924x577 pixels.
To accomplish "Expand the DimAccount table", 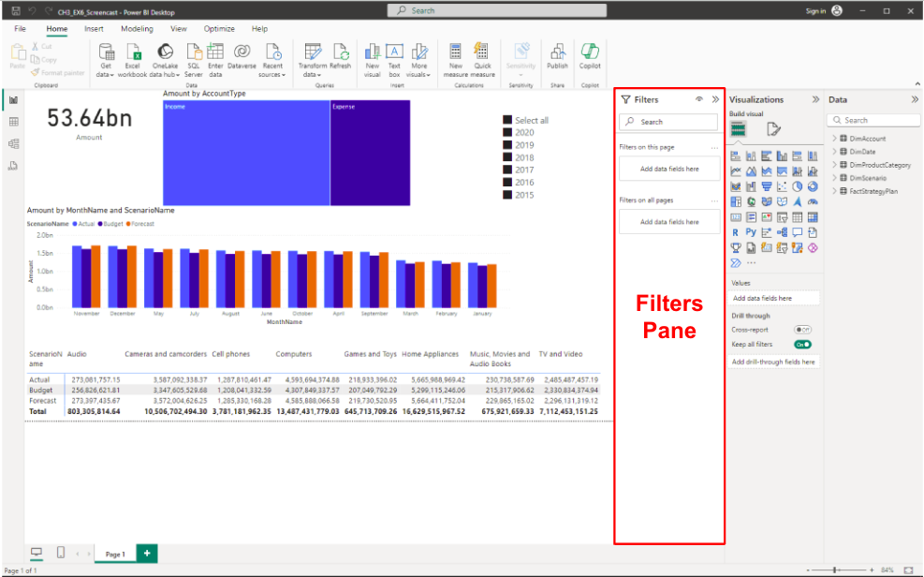I will tap(834, 139).
